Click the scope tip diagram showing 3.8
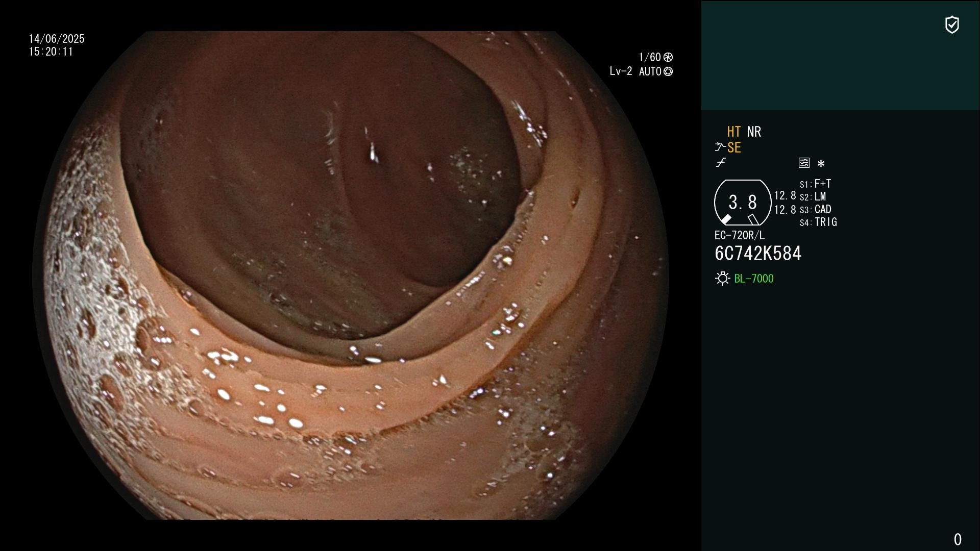The height and width of the screenshot is (551, 980). click(x=743, y=203)
